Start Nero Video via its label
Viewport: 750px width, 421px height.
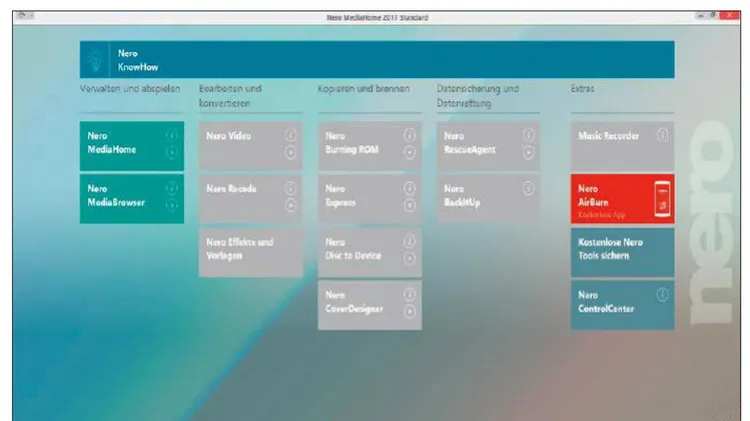[229, 136]
